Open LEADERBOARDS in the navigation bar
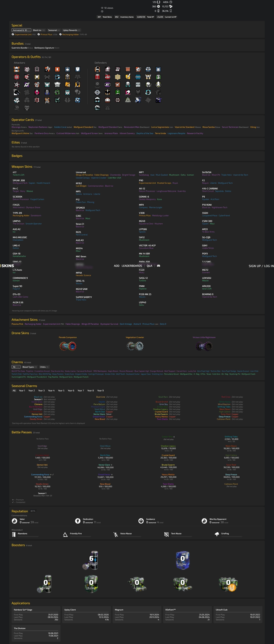Screen dimensions: 274x644 coord(132,266)
